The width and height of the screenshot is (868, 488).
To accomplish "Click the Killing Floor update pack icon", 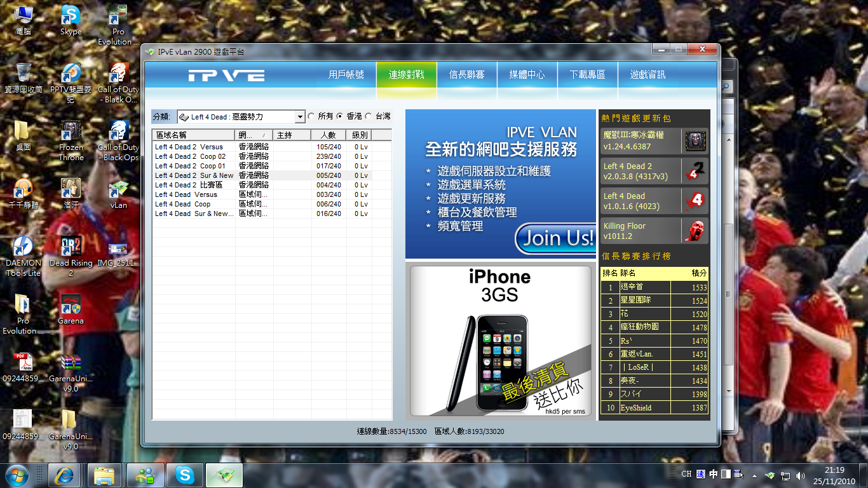I will [x=695, y=230].
